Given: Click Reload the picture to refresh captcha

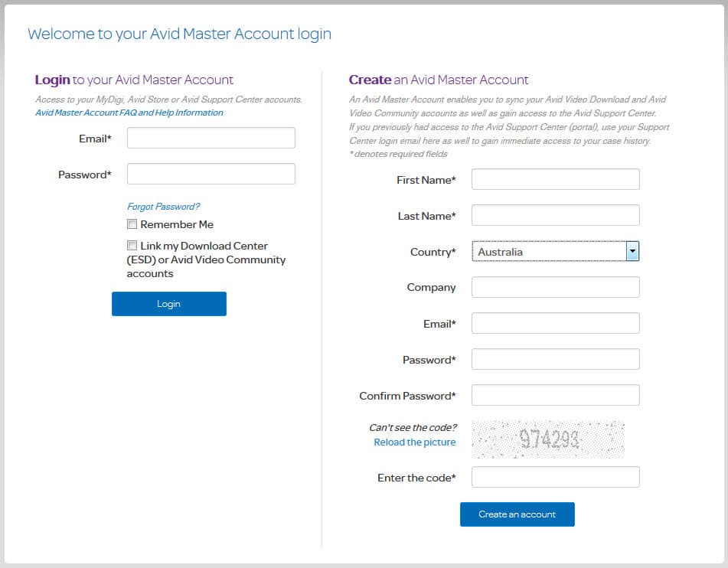Looking at the screenshot, I should click(414, 442).
